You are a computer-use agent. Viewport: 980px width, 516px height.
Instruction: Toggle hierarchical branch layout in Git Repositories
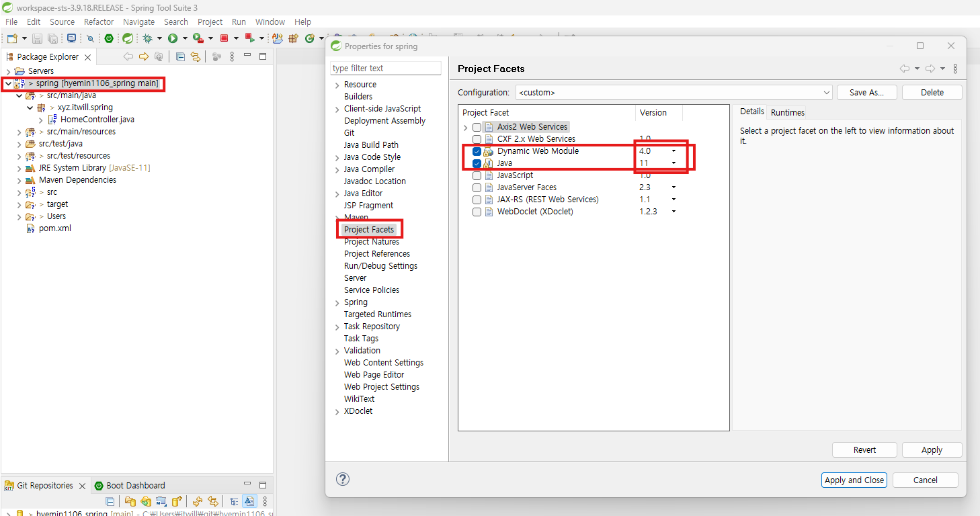pyautogui.click(x=234, y=501)
